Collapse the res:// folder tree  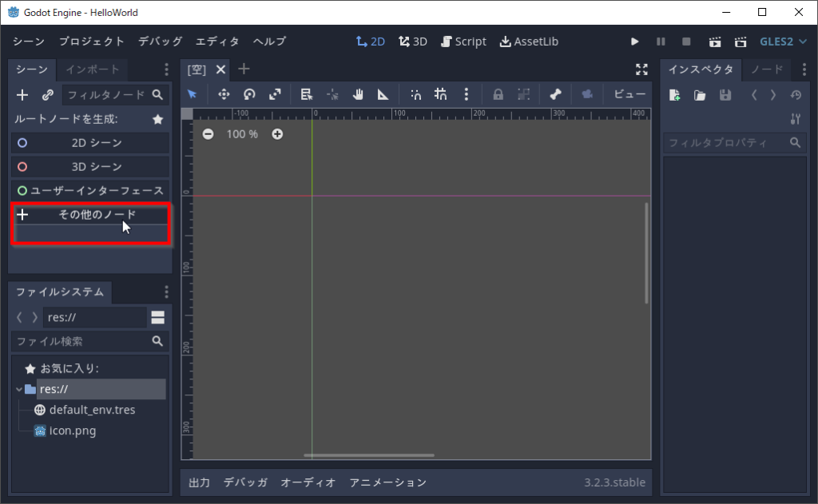(18, 389)
